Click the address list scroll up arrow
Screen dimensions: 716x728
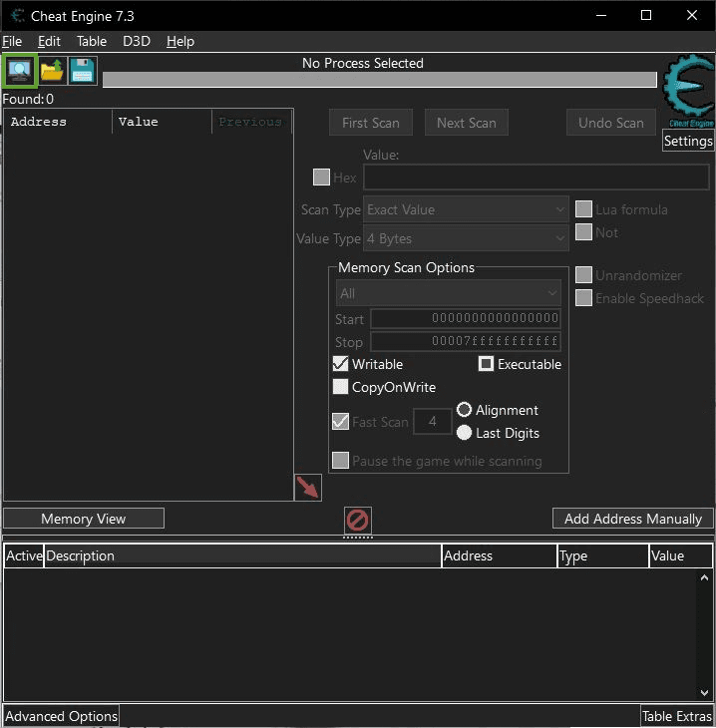point(704,577)
